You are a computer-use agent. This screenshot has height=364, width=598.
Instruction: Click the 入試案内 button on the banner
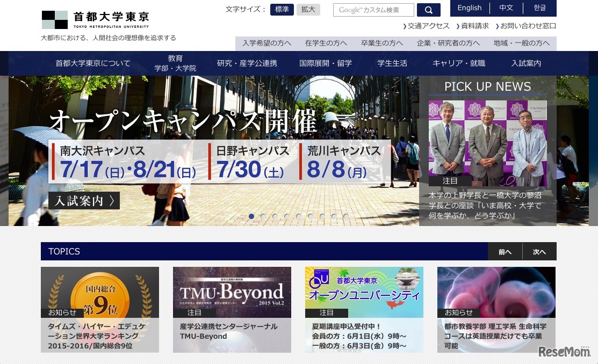(84, 200)
